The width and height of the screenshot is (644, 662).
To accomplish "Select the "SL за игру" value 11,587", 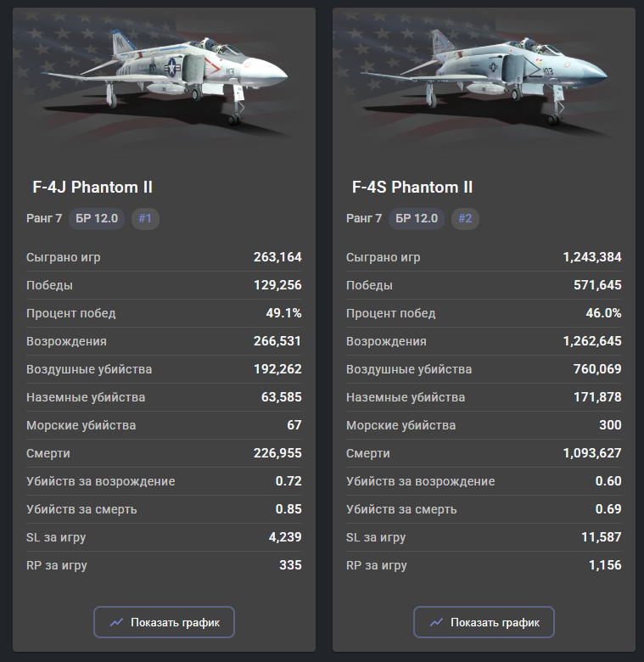I will 598,537.
